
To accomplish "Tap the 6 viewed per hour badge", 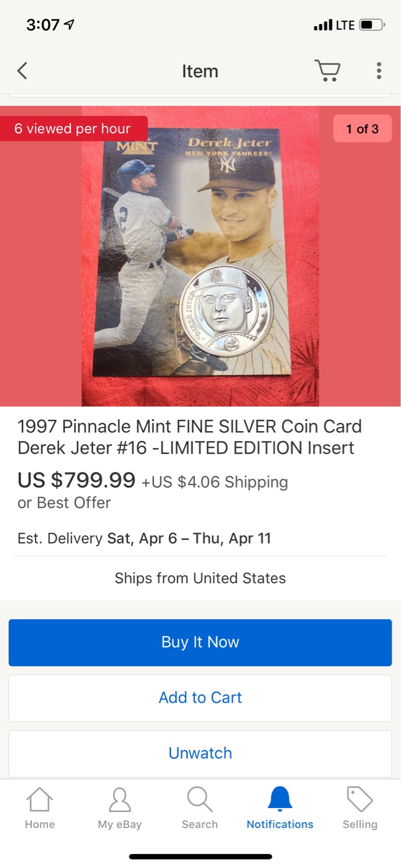I will tap(73, 129).
